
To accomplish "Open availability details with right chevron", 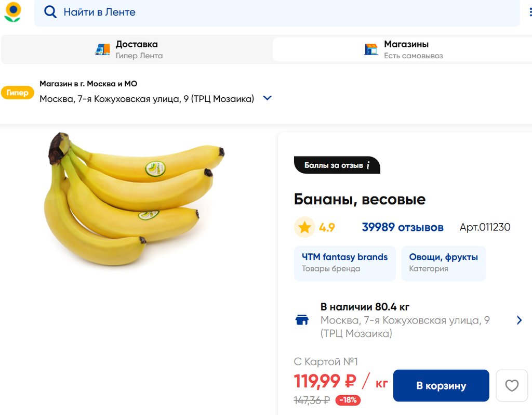I will [519, 320].
